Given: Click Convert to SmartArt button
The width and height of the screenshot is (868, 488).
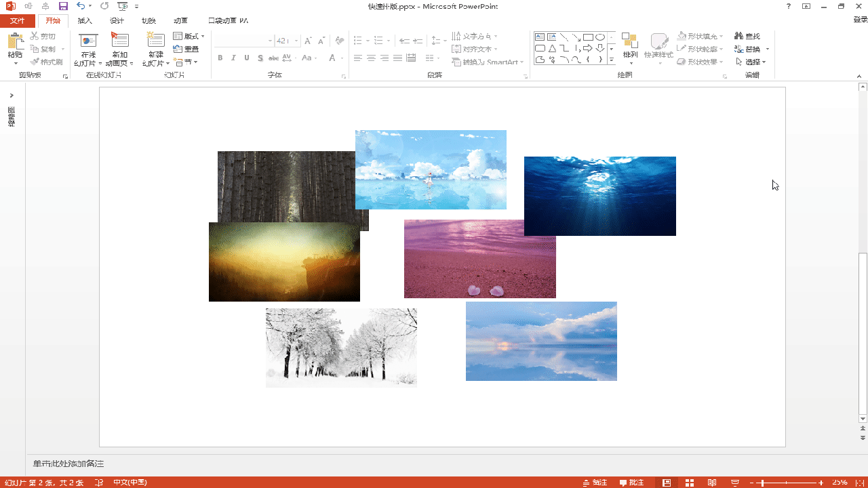Looking at the screenshot, I should [488, 62].
